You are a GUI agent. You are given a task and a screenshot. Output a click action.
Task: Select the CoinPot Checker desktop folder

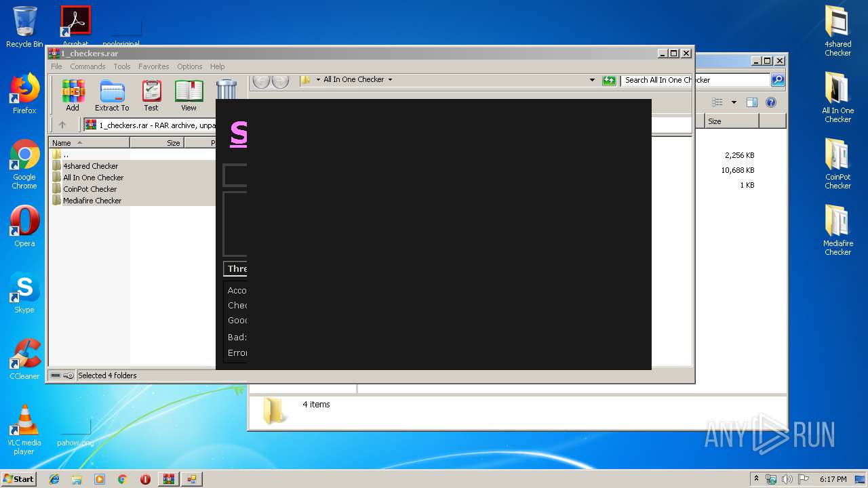point(838,163)
